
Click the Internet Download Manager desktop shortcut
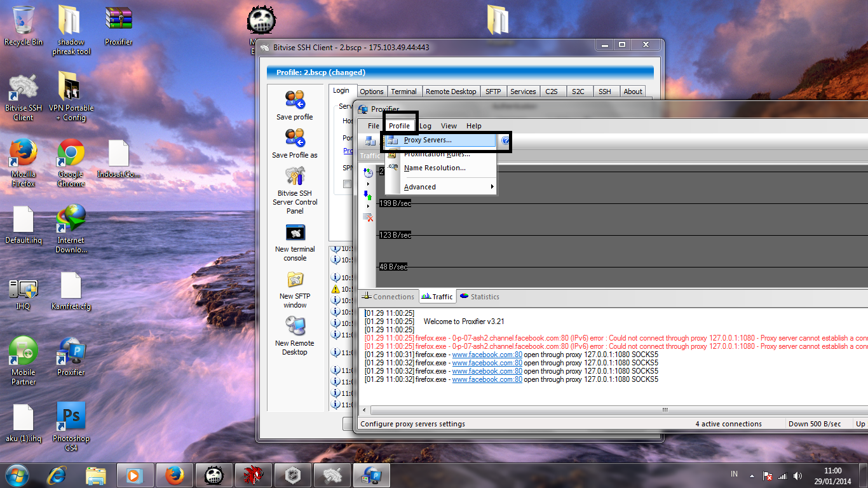(71, 229)
